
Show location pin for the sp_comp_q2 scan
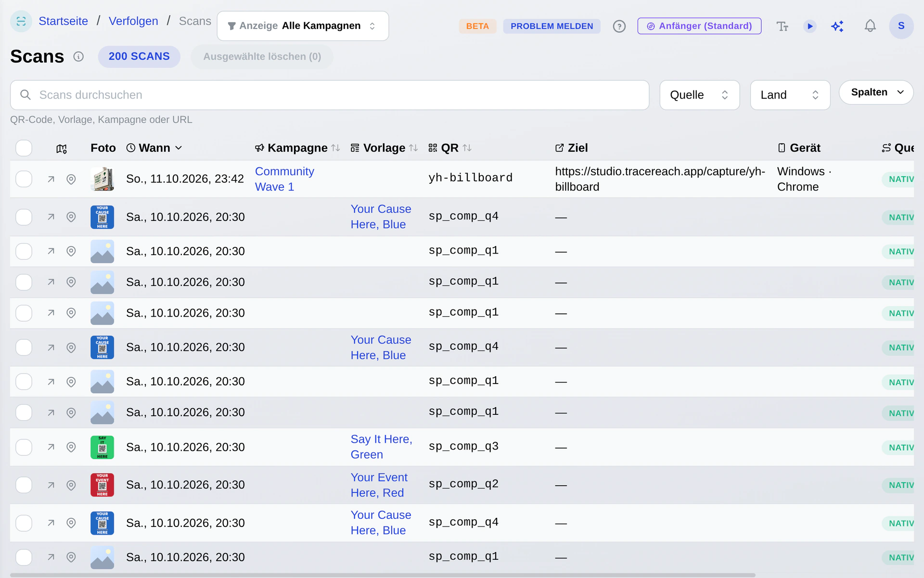[x=71, y=485]
